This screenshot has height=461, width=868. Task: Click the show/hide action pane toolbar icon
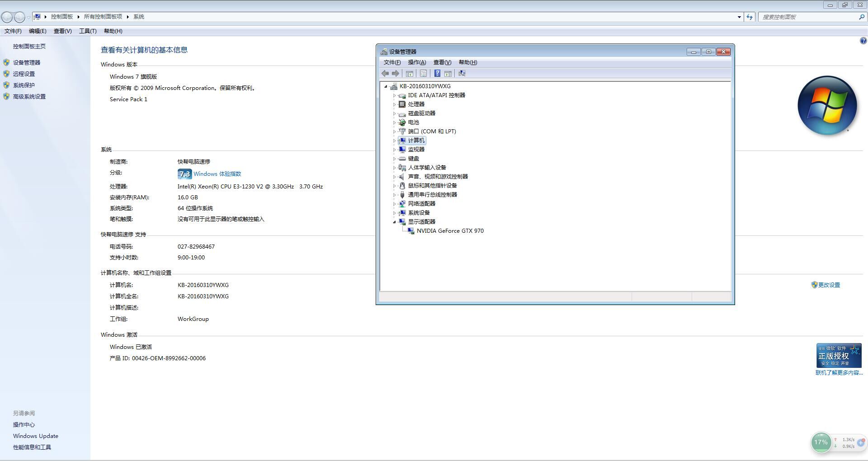448,73
